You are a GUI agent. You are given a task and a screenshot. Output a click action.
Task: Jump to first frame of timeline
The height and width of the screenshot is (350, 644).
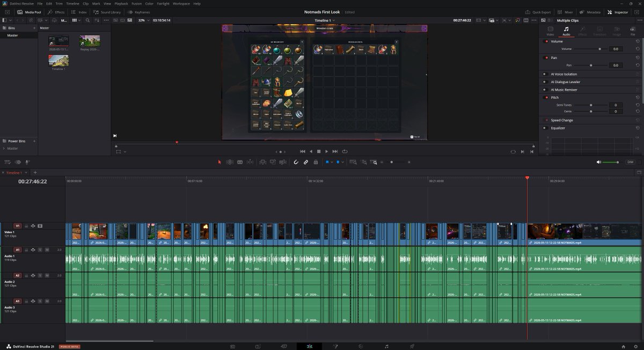[302, 151]
